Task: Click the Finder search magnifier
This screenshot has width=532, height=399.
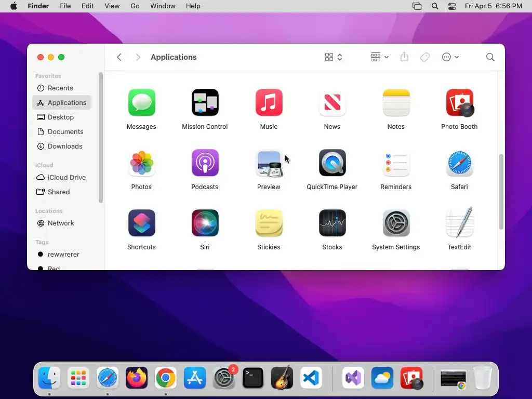Action: (x=490, y=57)
